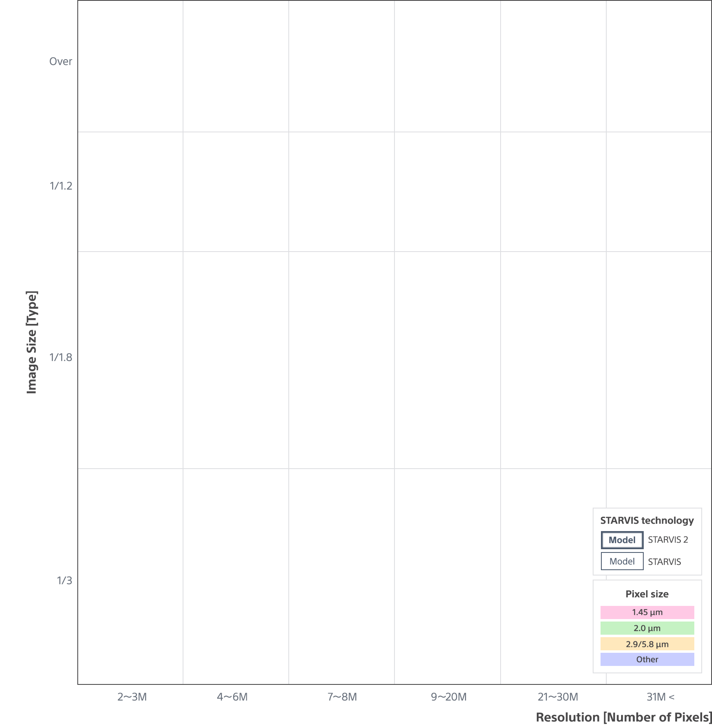Screen dimensions: 712x728
Task: Click the 1/3 image size label
Action: 64,581
